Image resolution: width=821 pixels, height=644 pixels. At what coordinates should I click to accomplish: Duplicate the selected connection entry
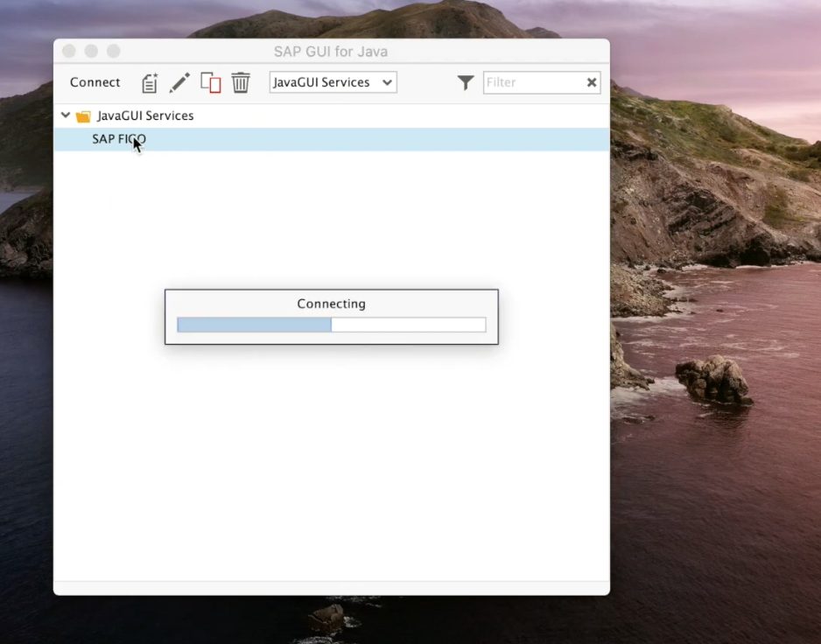(x=210, y=83)
